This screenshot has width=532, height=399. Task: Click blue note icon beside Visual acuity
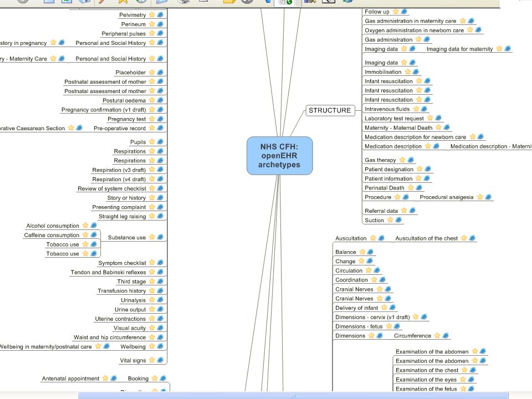pos(160,328)
